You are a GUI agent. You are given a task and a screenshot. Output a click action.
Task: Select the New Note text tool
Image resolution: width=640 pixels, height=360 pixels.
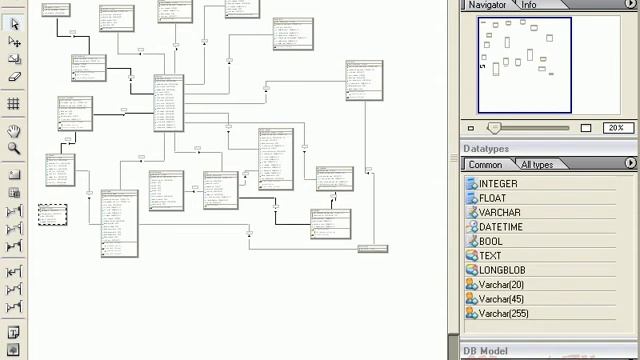click(13, 333)
